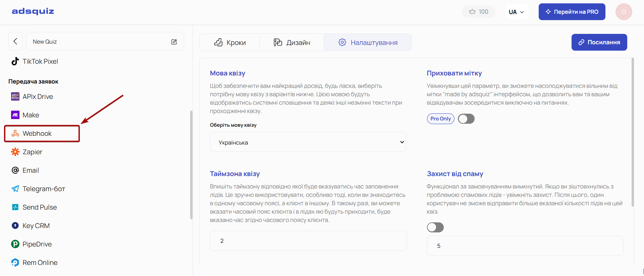The width and height of the screenshot is (644, 276).
Task: Enable the Захист від спаму toggle
Action: [x=435, y=227]
